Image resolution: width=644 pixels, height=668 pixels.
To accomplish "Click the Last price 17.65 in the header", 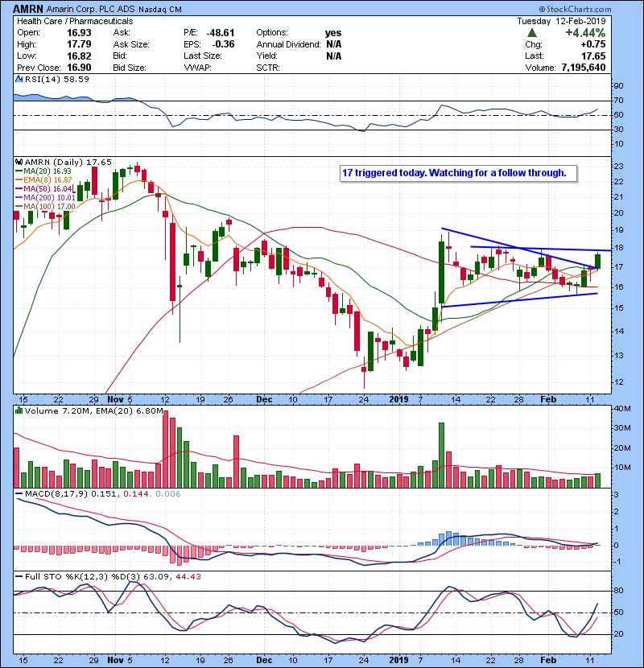I will point(594,56).
